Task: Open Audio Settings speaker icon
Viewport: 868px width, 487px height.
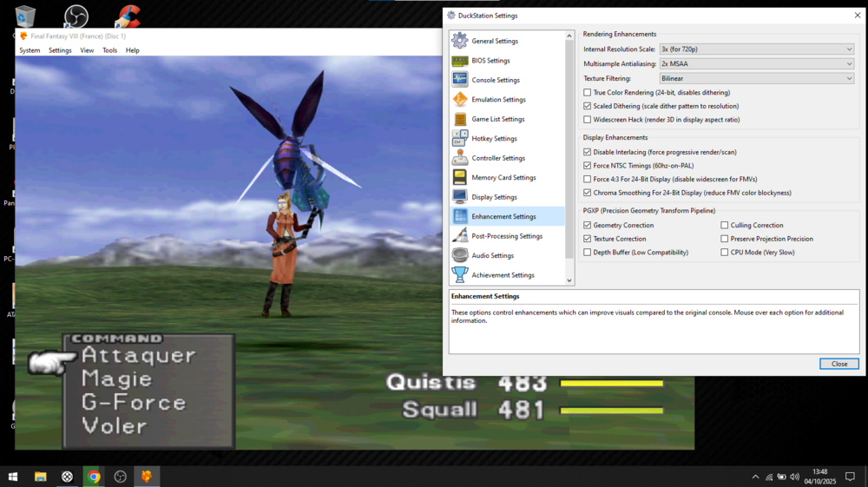Action: tap(459, 255)
